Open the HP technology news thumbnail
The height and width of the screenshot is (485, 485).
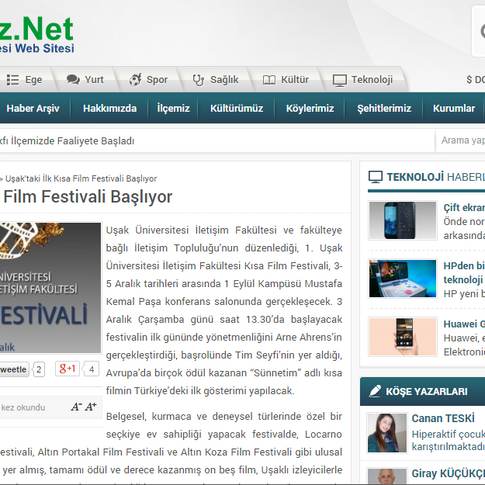[x=402, y=278]
